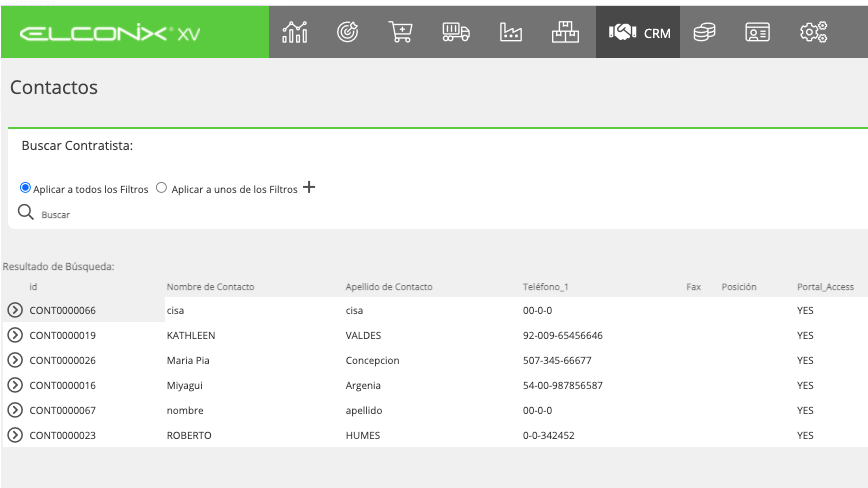Click the name Miyagui cell
Viewport: 868px width, 488px height.
(x=185, y=386)
